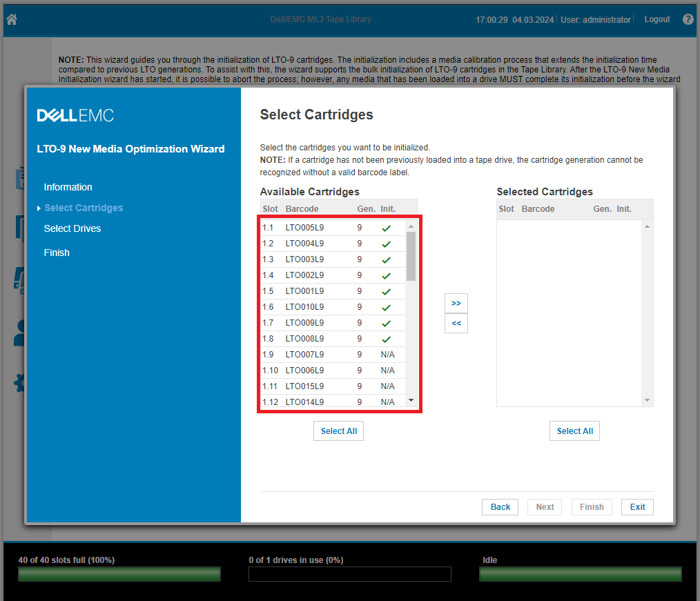
Task: Click Logout in the top bar
Action: point(657,19)
